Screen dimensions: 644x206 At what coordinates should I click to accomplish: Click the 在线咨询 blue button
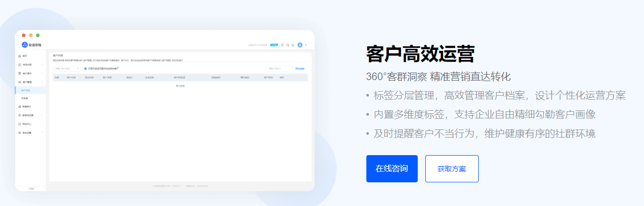point(392,169)
